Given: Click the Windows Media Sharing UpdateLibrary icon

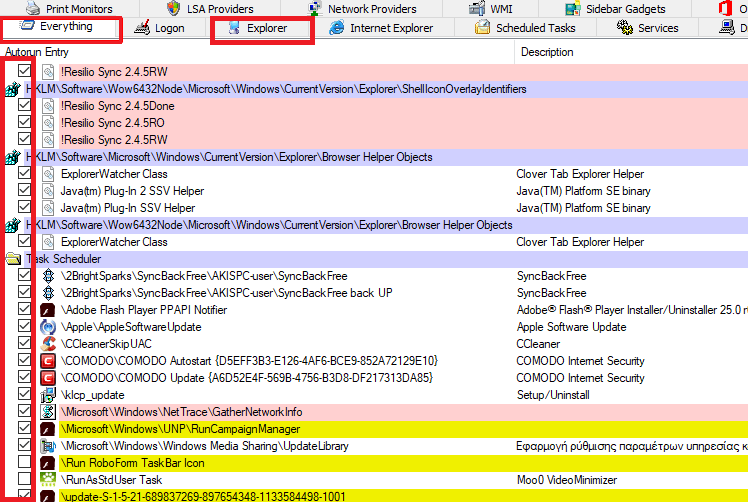Looking at the screenshot, I should point(48,446).
